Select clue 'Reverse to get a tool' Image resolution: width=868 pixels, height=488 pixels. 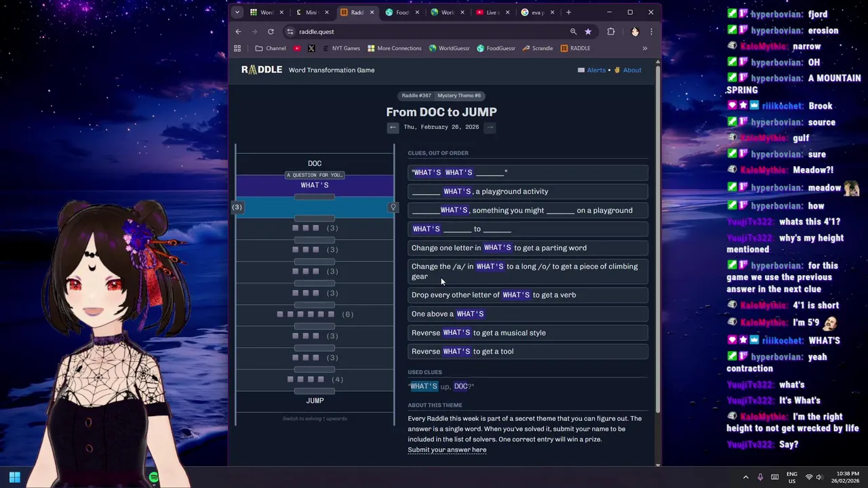(528, 352)
